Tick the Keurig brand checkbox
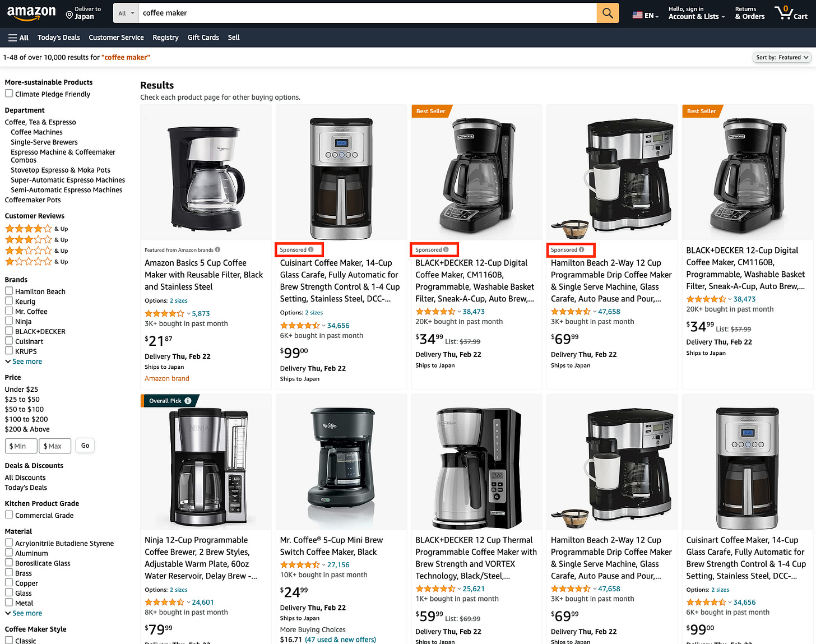Viewport: 816px width, 644px height. coord(9,301)
